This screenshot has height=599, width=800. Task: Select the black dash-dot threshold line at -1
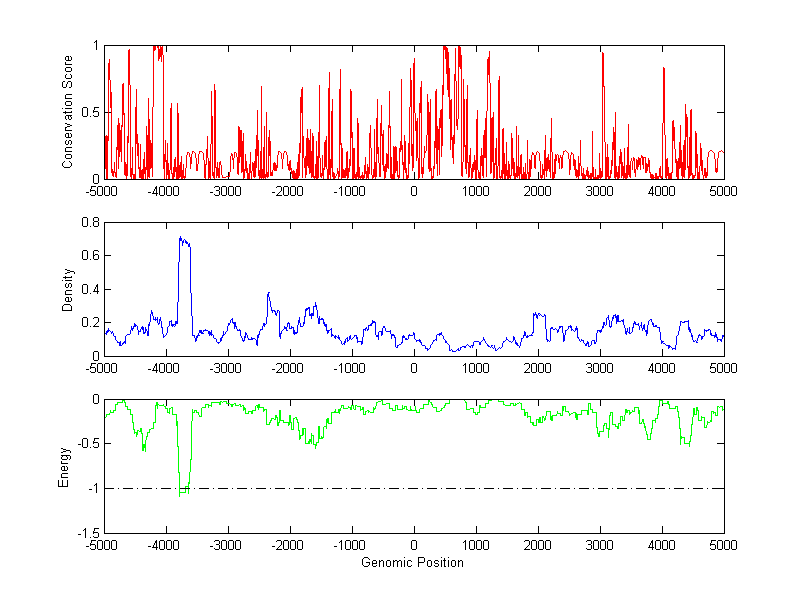(x=450, y=489)
